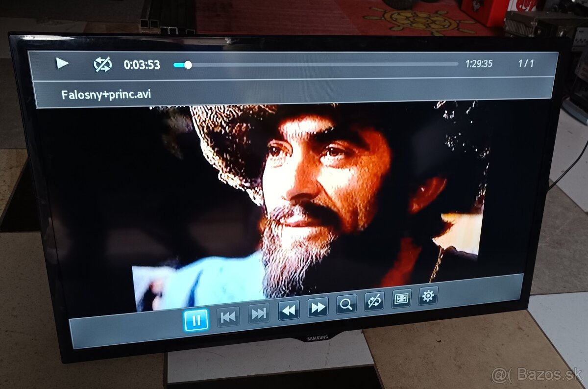Viewport: 588px width, 389px height.
Task: Change picture size with the screen-fit icon
Action: tap(401, 298)
